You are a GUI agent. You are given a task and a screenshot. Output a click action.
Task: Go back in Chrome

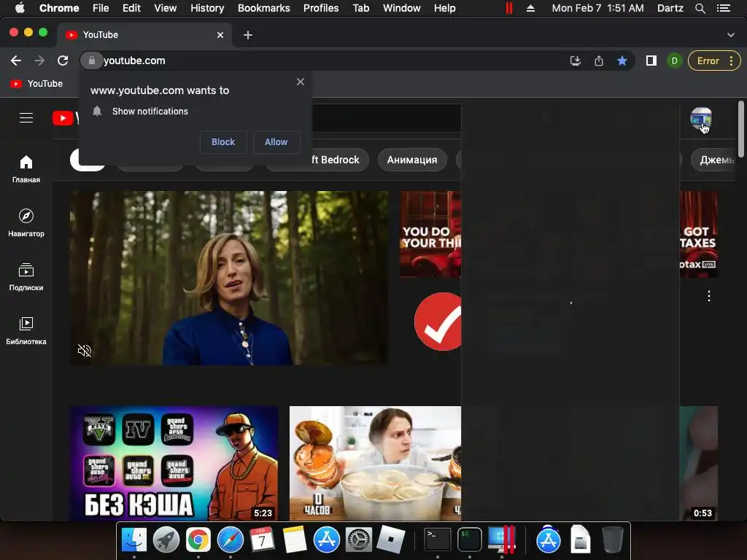pos(16,61)
